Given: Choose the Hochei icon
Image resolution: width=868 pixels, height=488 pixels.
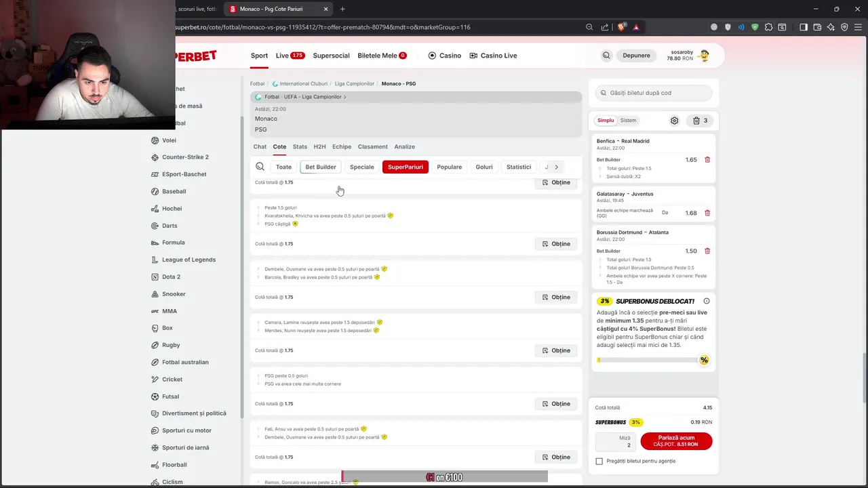Looking at the screenshot, I should pos(155,209).
